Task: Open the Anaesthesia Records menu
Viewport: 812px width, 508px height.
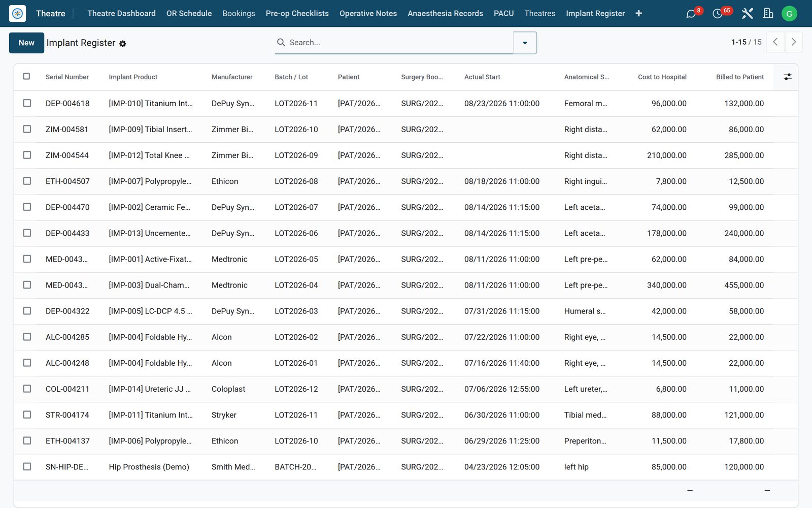Action: [445, 14]
